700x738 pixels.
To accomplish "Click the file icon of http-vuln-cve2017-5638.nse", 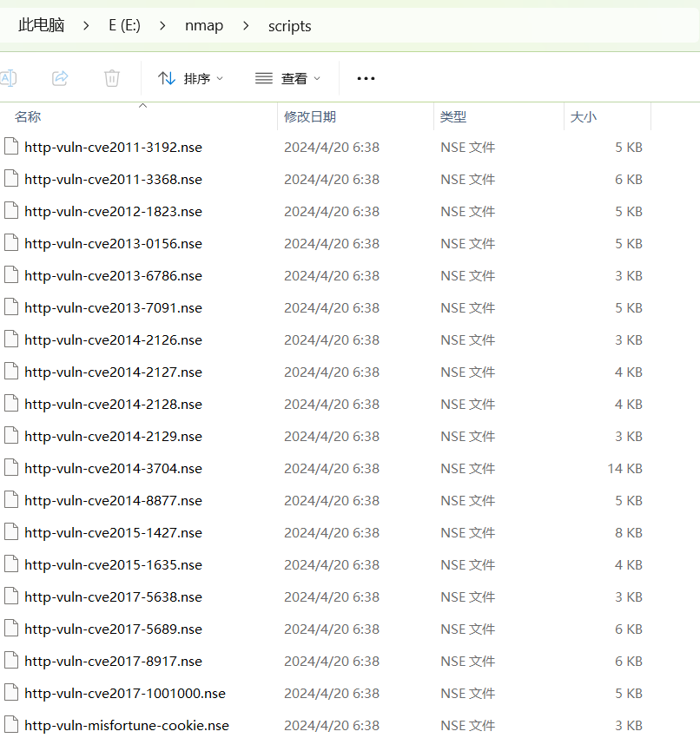I will click(x=11, y=596).
